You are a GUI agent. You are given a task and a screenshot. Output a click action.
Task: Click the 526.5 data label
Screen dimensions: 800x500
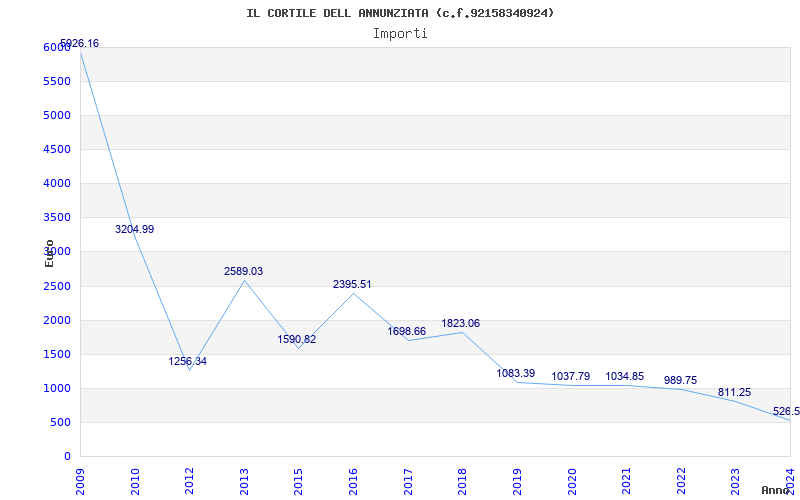[786, 412]
